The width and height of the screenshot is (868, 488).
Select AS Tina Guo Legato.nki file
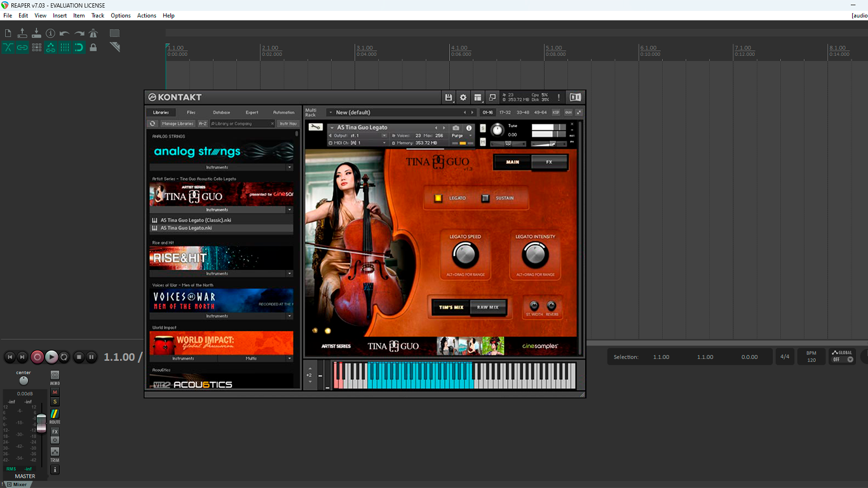(x=221, y=227)
